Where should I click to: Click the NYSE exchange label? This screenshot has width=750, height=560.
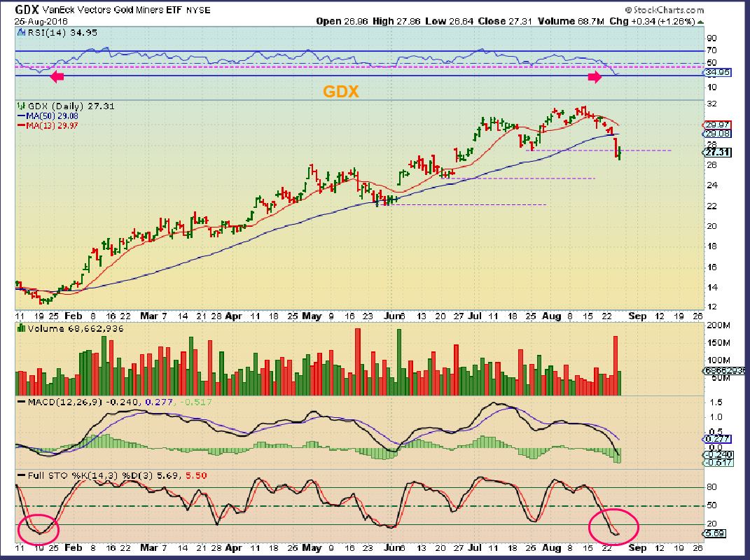pos(197,10)
